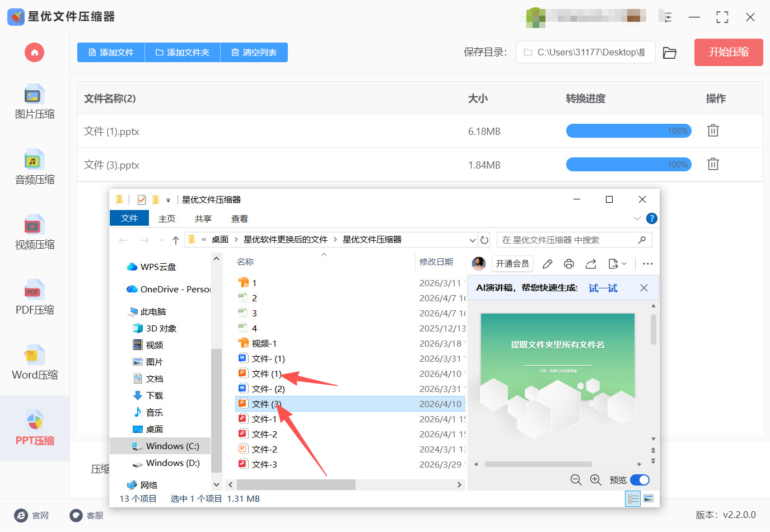Click the edit pencil icon in preview

coord(548,264)
